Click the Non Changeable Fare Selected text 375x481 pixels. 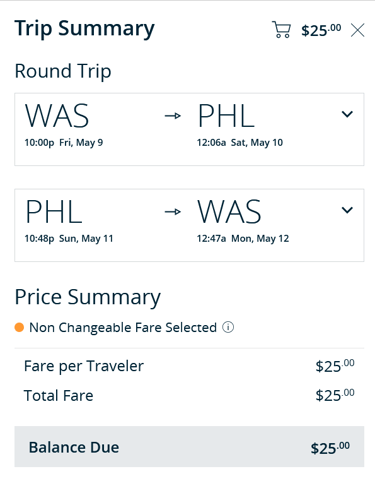coord(123,328)
